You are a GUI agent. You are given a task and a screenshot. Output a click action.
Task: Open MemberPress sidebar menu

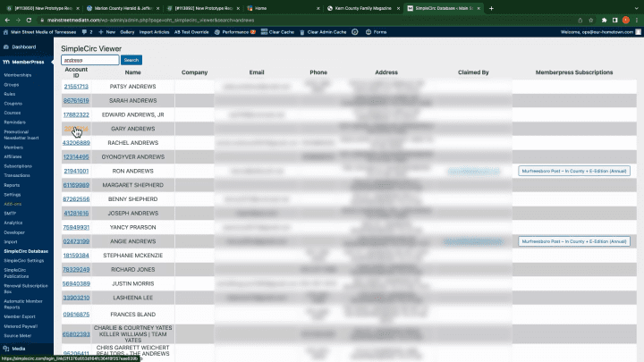[27, 62]
